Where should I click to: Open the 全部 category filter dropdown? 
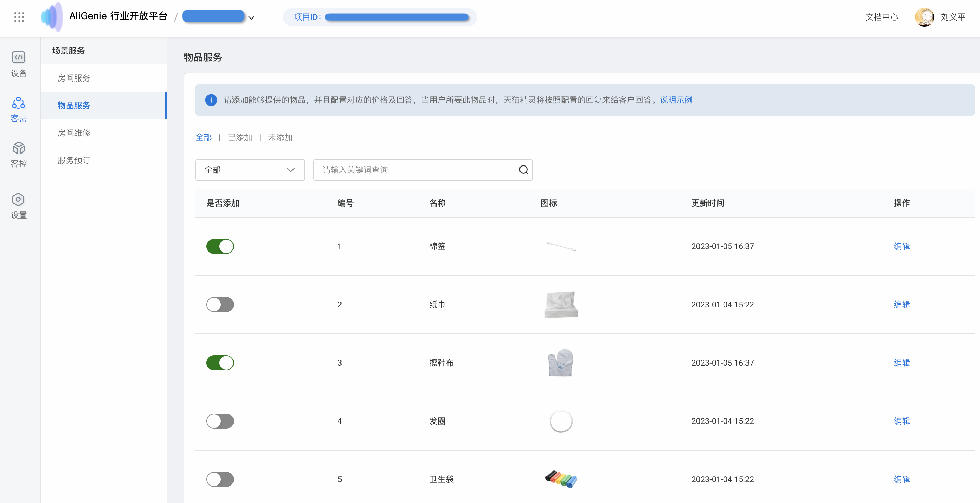tap(250, 170)
